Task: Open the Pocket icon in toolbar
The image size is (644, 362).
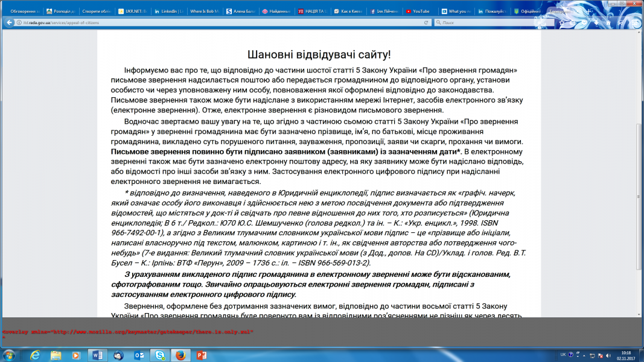Action: (584, 22)
